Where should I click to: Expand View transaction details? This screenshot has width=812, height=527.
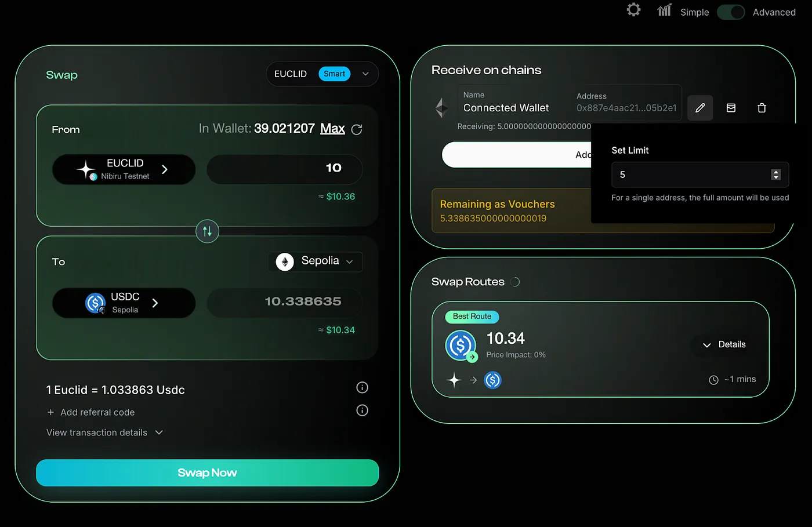[104, 432]
